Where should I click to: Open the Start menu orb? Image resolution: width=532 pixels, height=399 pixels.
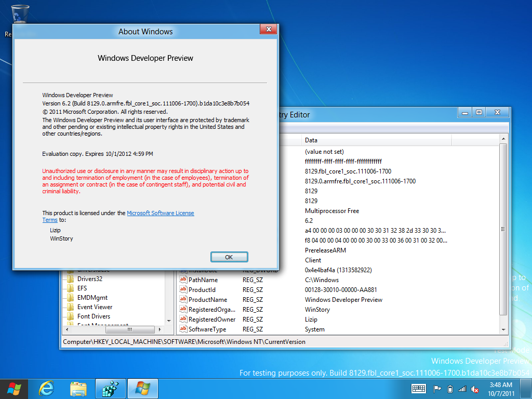tap(14, 389)
